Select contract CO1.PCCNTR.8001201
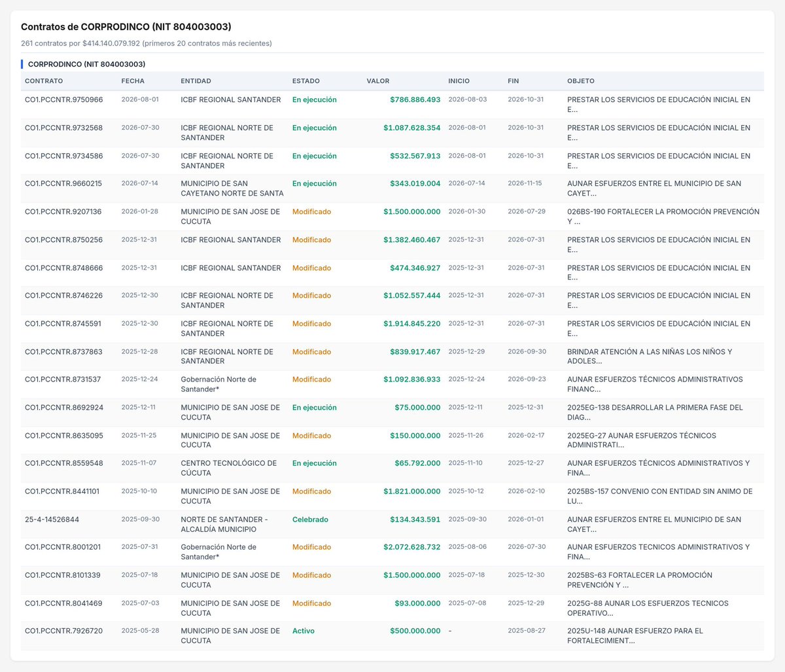 coord(63,547)
